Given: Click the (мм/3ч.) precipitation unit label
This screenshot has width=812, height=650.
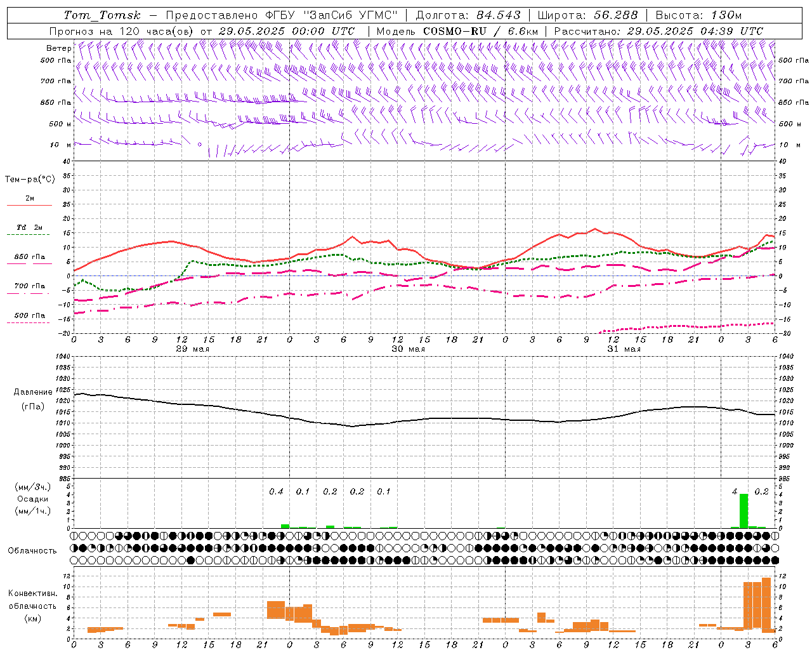Looking at the screenshot, I should coord(32,487).
